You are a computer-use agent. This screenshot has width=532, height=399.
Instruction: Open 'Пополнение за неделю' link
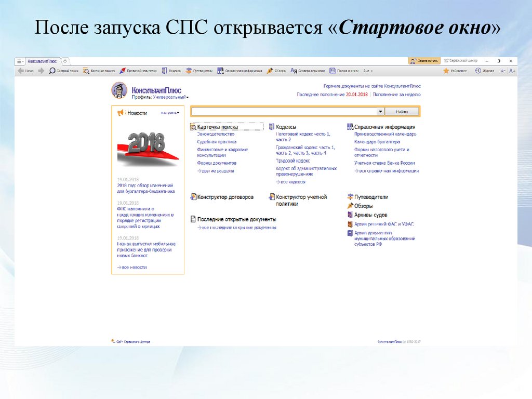[396, 95]
